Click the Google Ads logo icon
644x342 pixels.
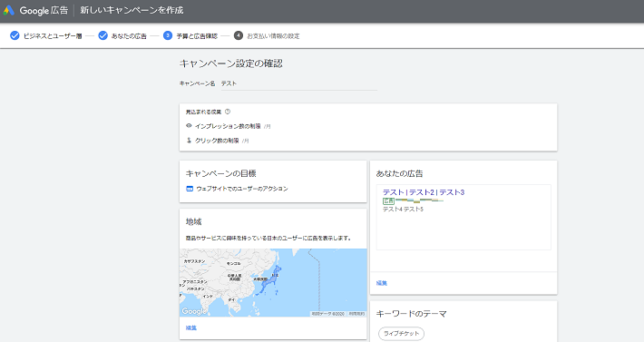[9, 11]
